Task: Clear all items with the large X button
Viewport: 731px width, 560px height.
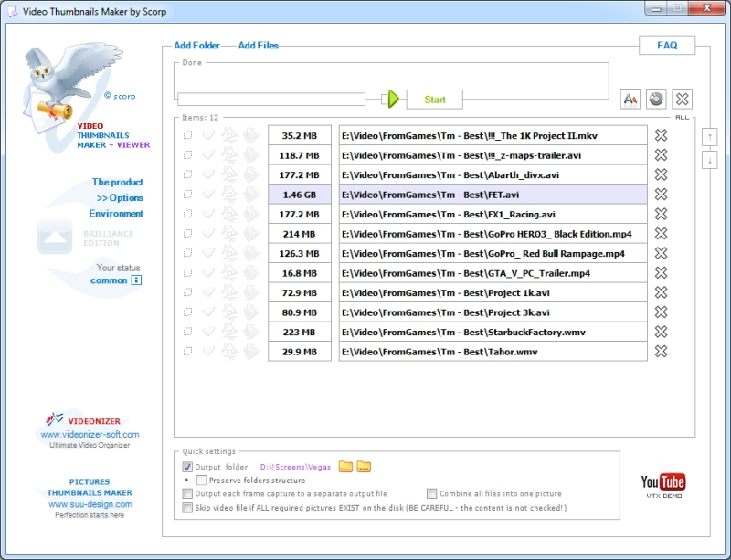Action: point(682,99)
